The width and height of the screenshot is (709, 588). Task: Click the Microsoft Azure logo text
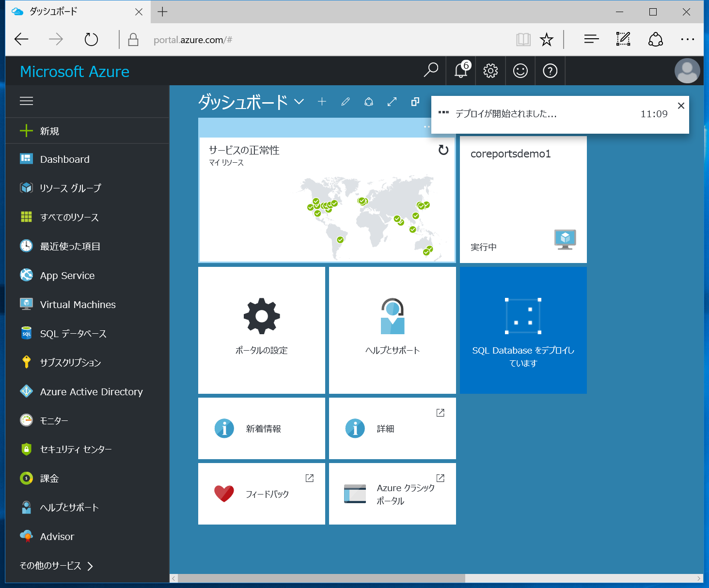point(75,72)
